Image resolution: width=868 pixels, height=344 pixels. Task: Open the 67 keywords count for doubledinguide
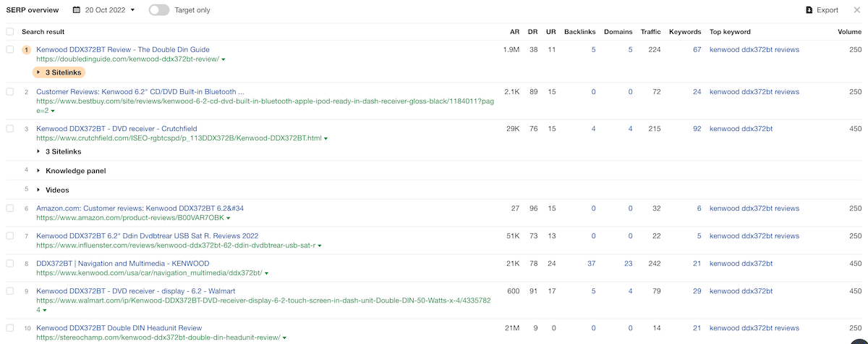pos(697,50)
